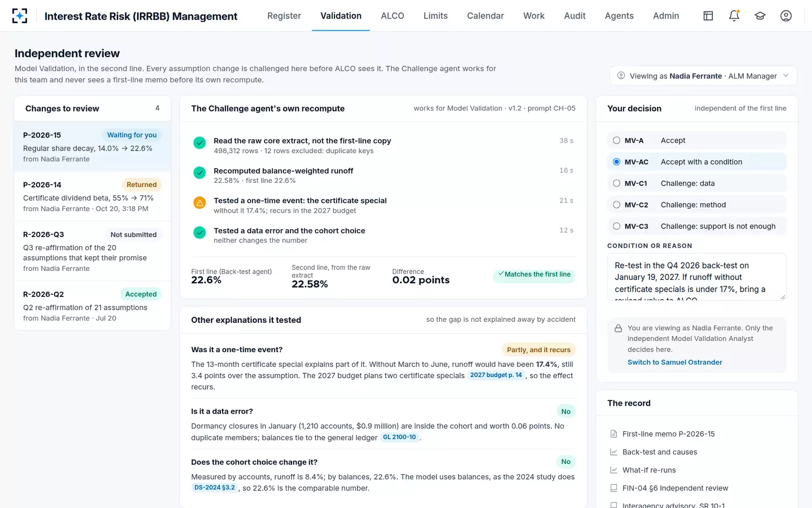Open accepted item R-2026-Q2
The height and width of the screenshot is (508, 812).
[92, 305]
